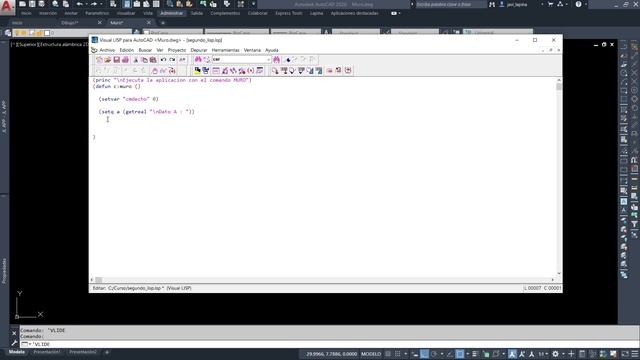Click the gear workspace switching icon in status bar
This screenshot has height=360, width=640.
coord(555,354)
